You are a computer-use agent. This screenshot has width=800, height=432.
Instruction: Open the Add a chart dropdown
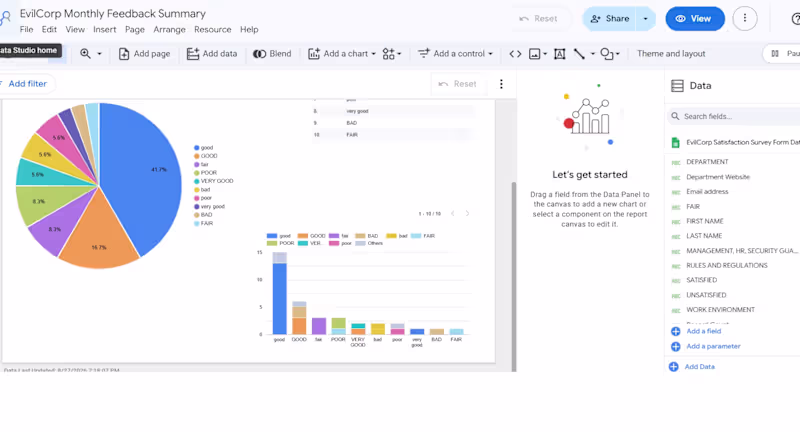click(342, 54)
